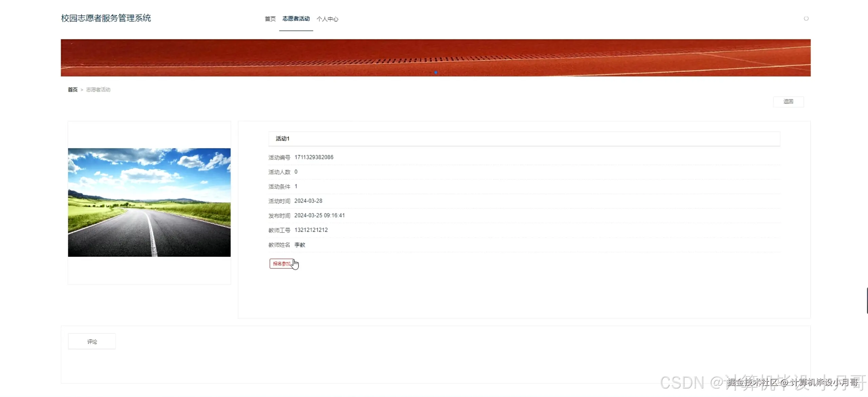Click the 发布时间 timestamp text

(319, 215)
